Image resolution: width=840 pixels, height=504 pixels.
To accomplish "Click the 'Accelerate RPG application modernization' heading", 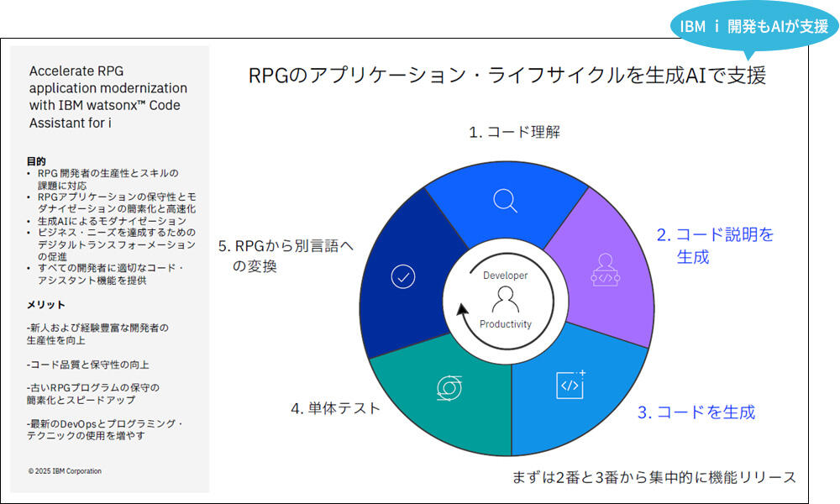I will [108, 97].
